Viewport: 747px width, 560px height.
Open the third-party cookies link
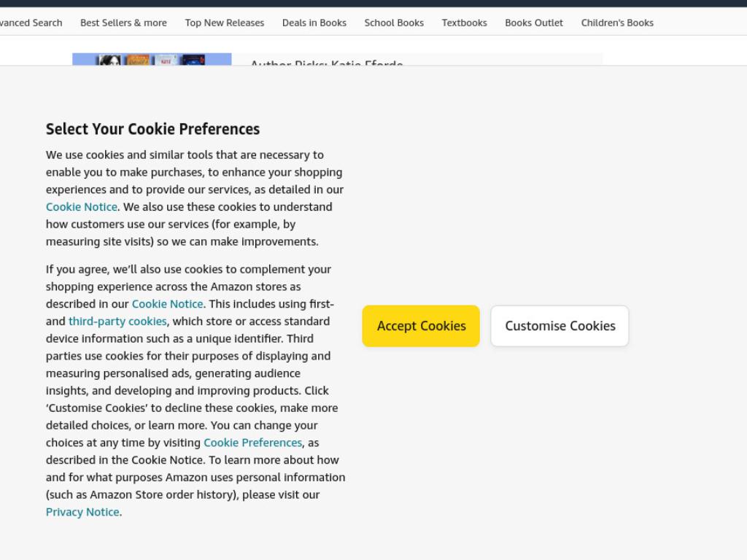pyautogui.click(x=117, y=322)
